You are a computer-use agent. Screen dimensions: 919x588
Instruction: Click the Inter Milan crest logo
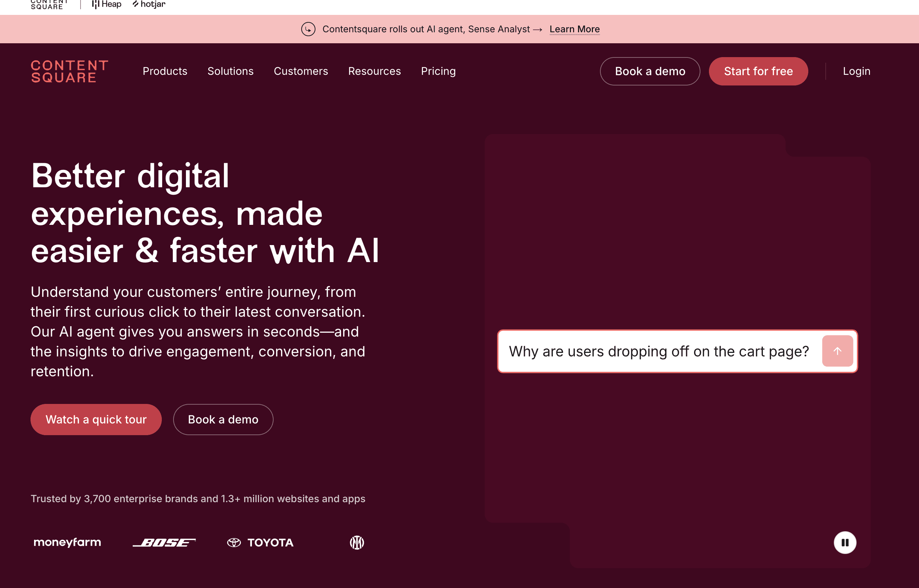(357, 543)
